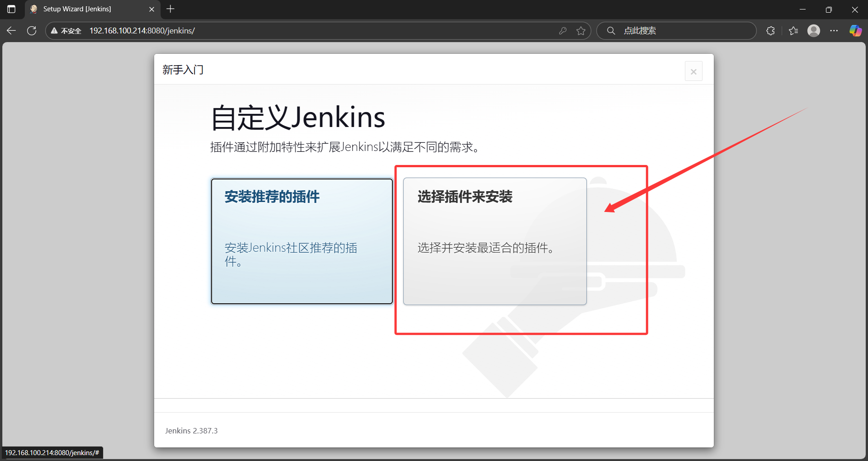Viewport: 868px width, 461px height.
Task: Open the browser extensions icon
Action: [771, 31]
